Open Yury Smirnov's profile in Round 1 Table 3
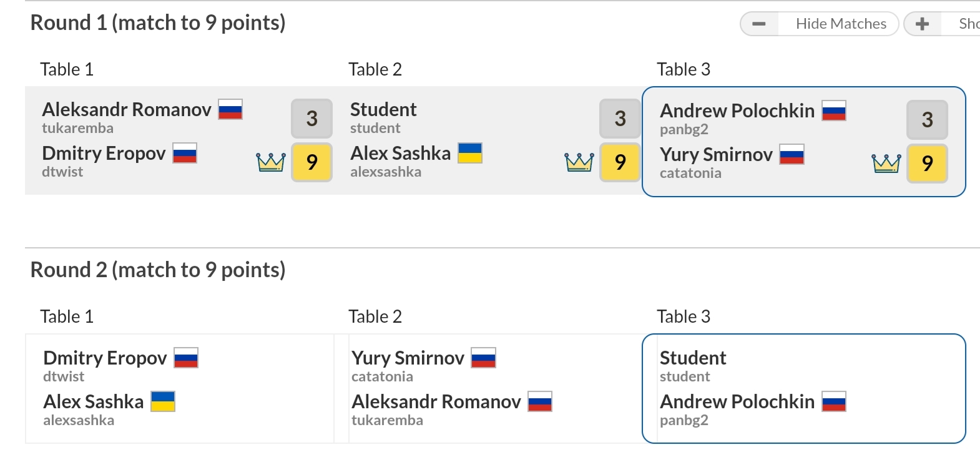This screenshot has height=455, width=980. [x=716, y=155]
